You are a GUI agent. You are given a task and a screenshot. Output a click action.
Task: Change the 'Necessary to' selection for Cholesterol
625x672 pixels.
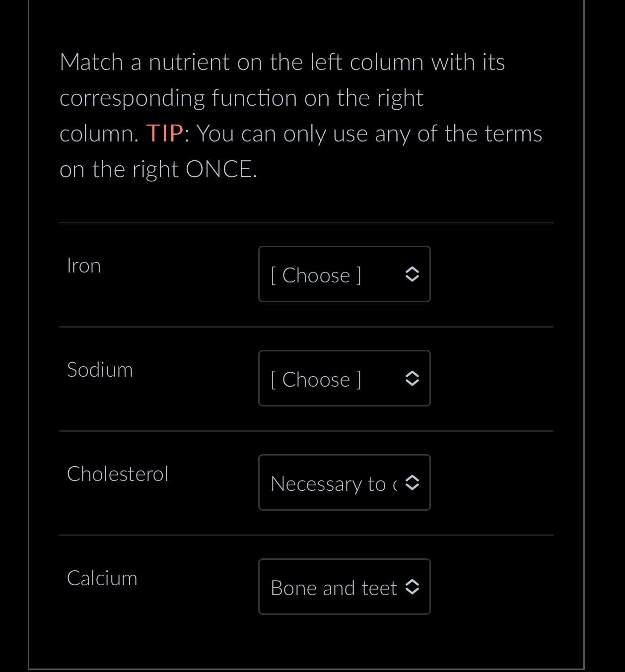(x=344, y=482)
